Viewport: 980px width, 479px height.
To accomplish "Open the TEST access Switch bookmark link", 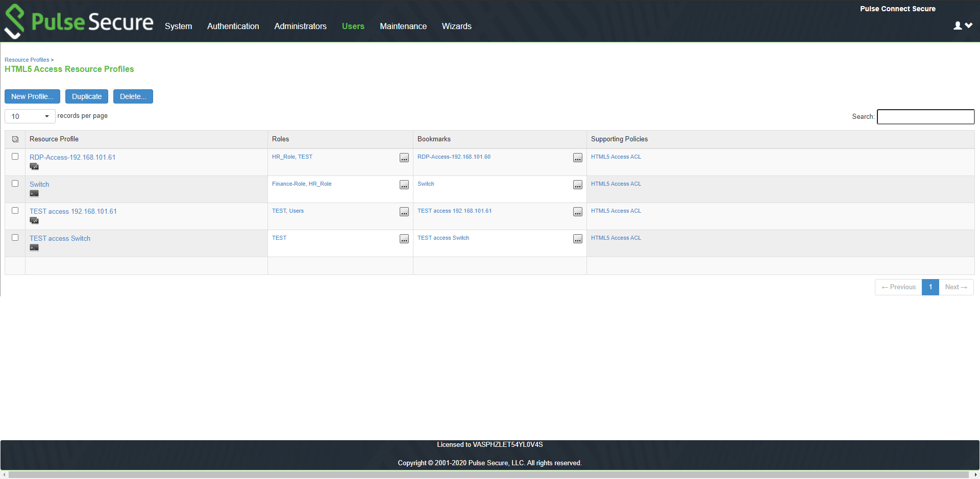I will (443, 238).
